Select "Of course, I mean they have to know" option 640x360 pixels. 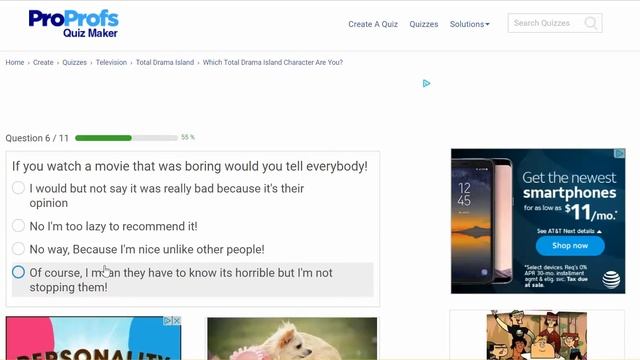pos(18,272)
